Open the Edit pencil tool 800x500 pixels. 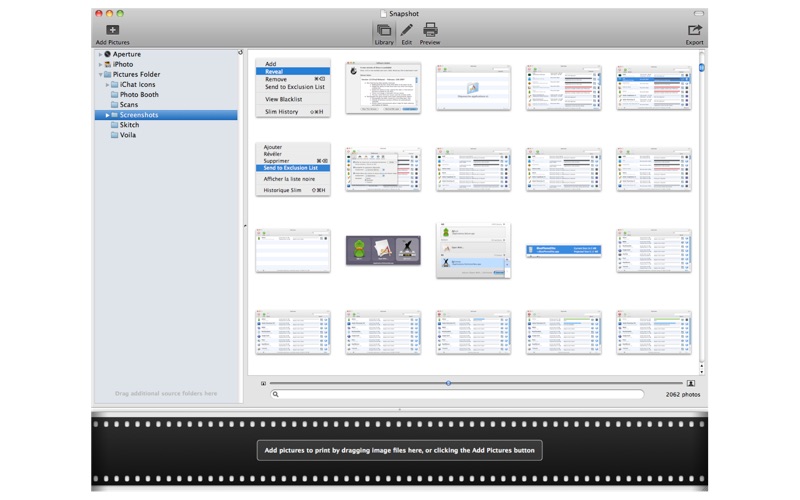click(407, 30)
